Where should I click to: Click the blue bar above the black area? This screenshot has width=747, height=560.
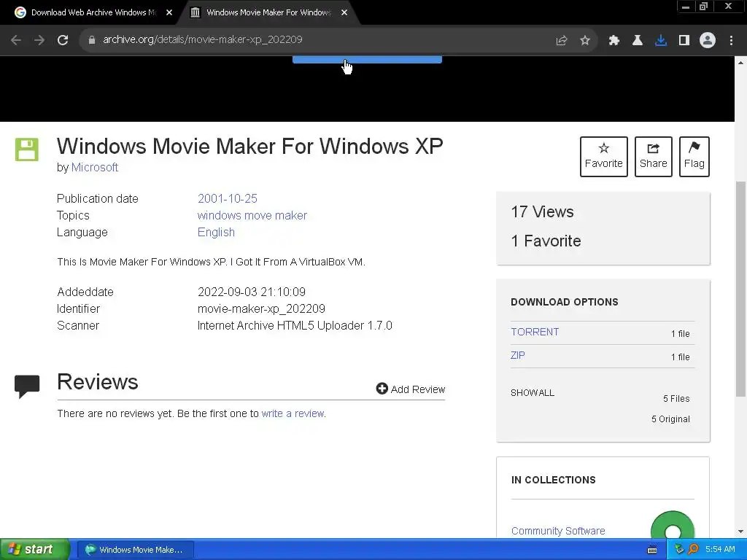point(367,60)
